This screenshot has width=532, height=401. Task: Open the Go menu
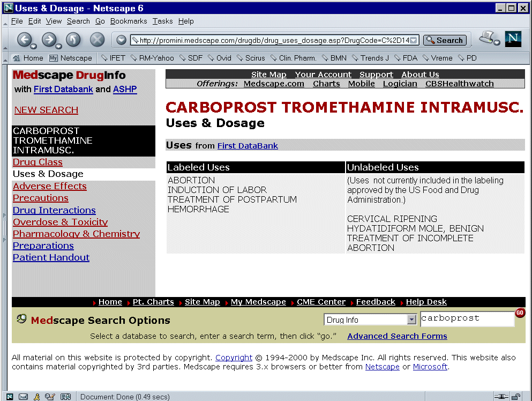click(x=100, y=21)
